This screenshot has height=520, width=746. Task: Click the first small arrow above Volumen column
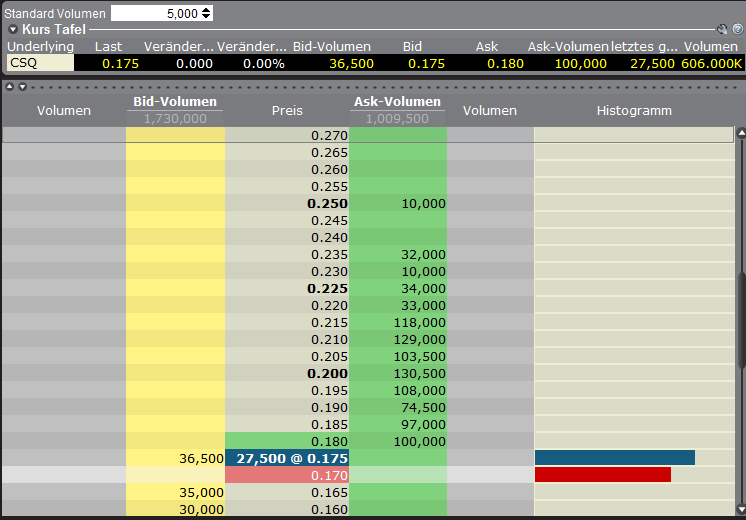[x=9, y=87]
